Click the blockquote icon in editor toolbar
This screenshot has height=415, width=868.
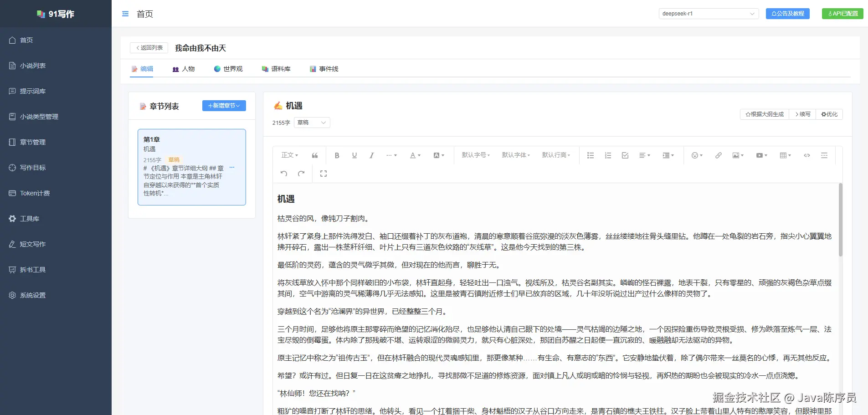[x=315, y=155]
